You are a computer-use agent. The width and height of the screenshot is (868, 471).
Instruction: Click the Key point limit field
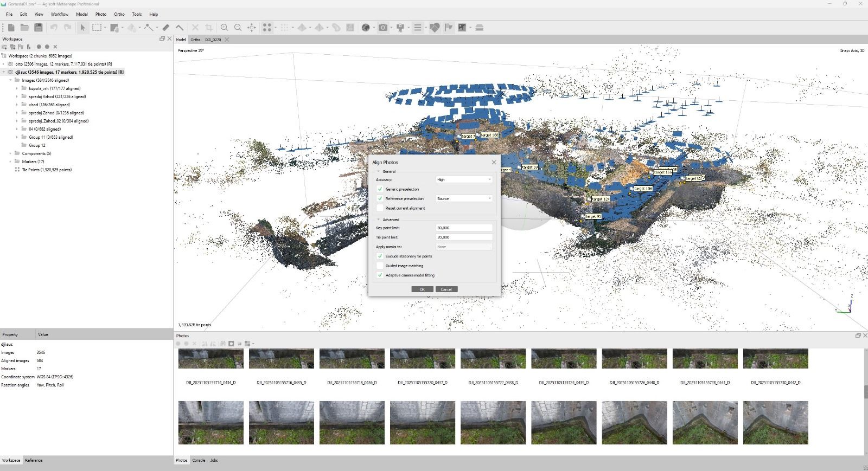point(464,228)
